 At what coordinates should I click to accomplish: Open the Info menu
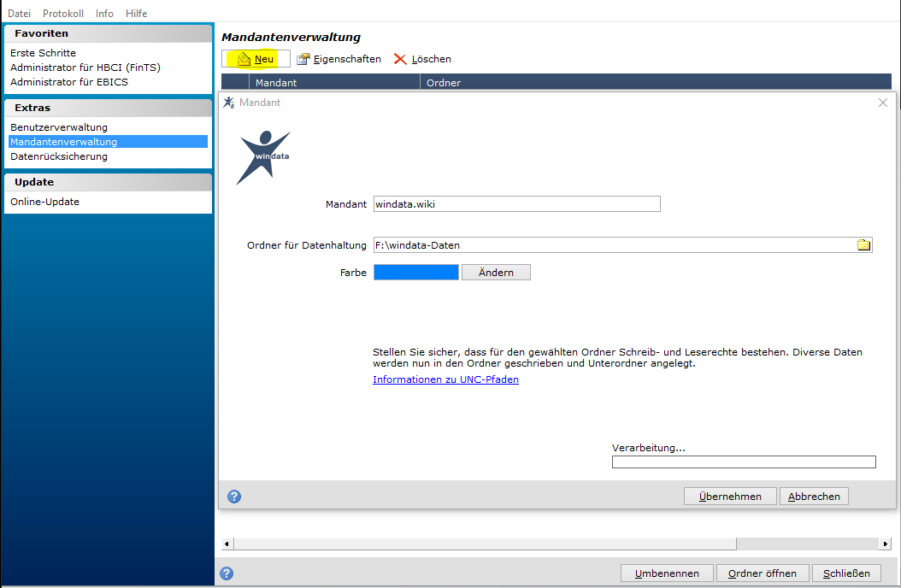tap(104, 13)
